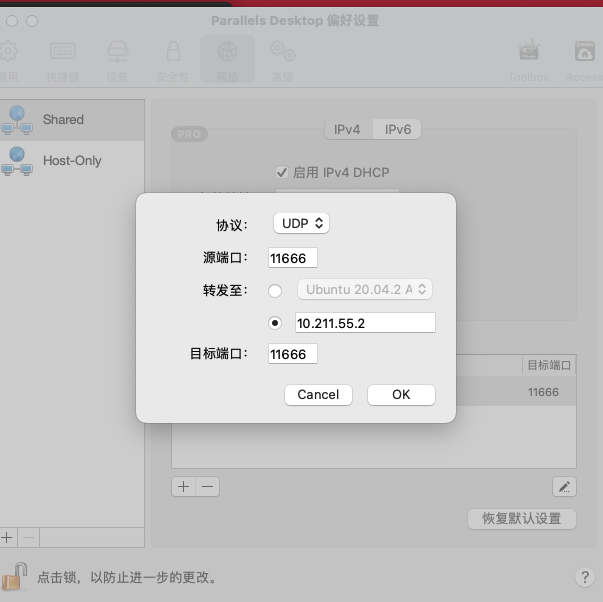The width and height of the screenshot is (603, 602).
Task: Add a network in the sidebar
Action: click(x=8, y=537)
